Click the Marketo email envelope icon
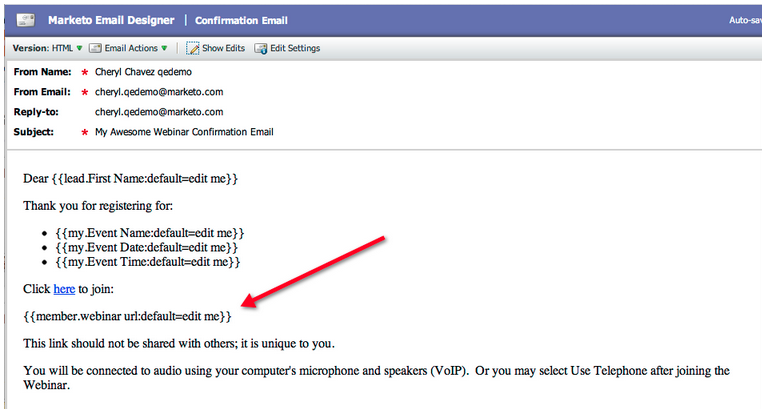 point(26,20)
